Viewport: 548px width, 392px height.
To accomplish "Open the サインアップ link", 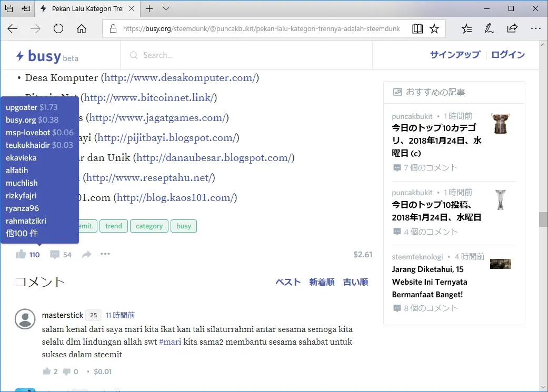I will [455, 55].
